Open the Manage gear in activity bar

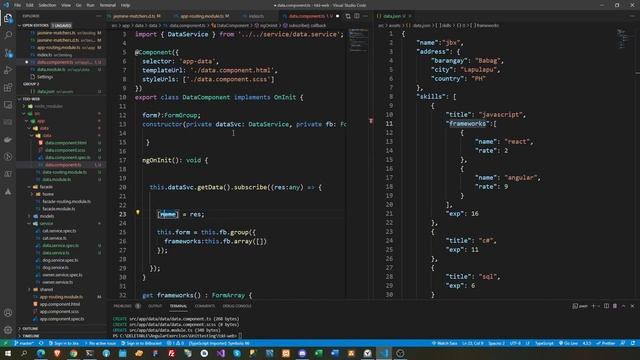[8, 330]
